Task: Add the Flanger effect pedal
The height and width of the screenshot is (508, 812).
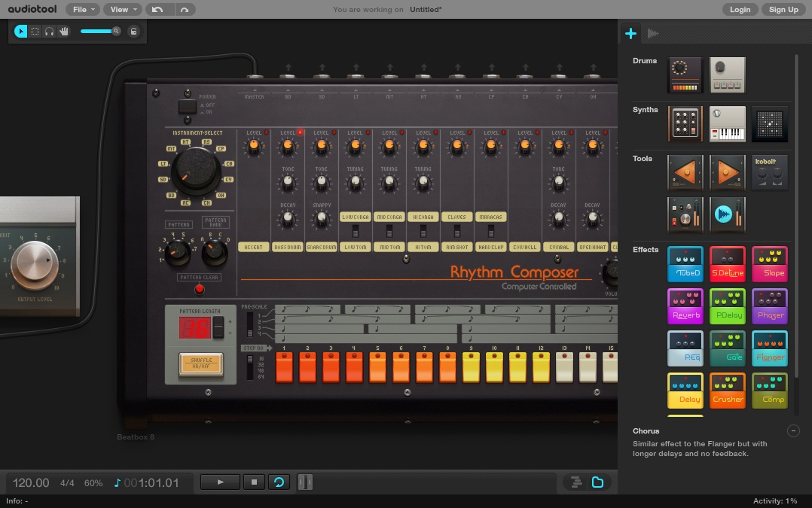Action: (x=770, y=348)
